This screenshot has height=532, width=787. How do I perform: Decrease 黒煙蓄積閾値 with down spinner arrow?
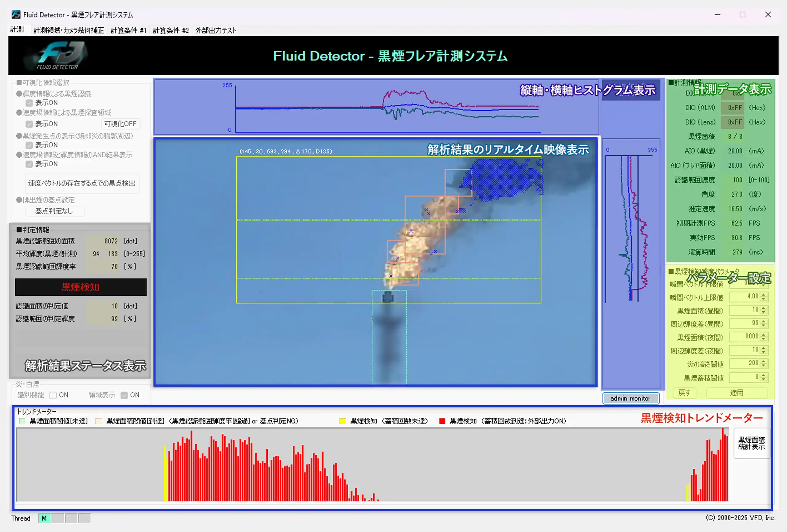(763, 380)
